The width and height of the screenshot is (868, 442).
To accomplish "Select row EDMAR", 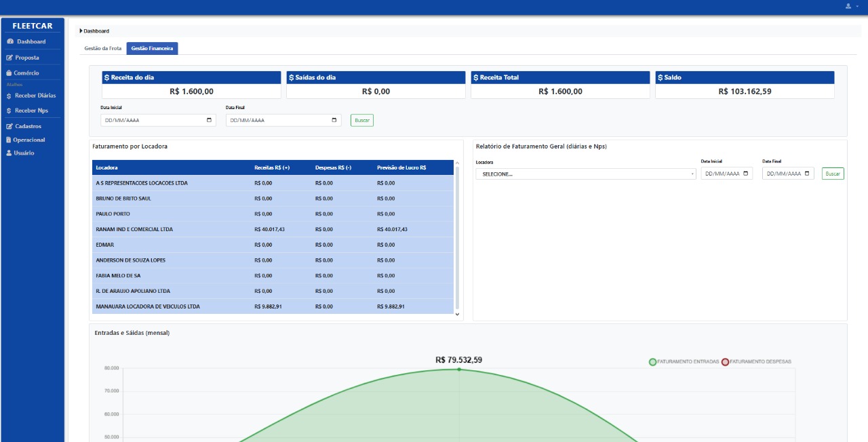I will [x=273, y=245].
